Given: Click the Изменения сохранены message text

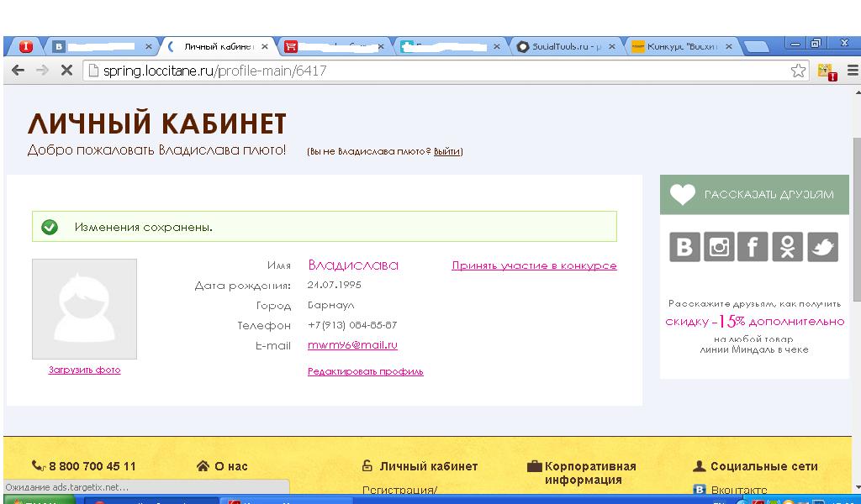Looking at the screenshot, I should point(143,227).
